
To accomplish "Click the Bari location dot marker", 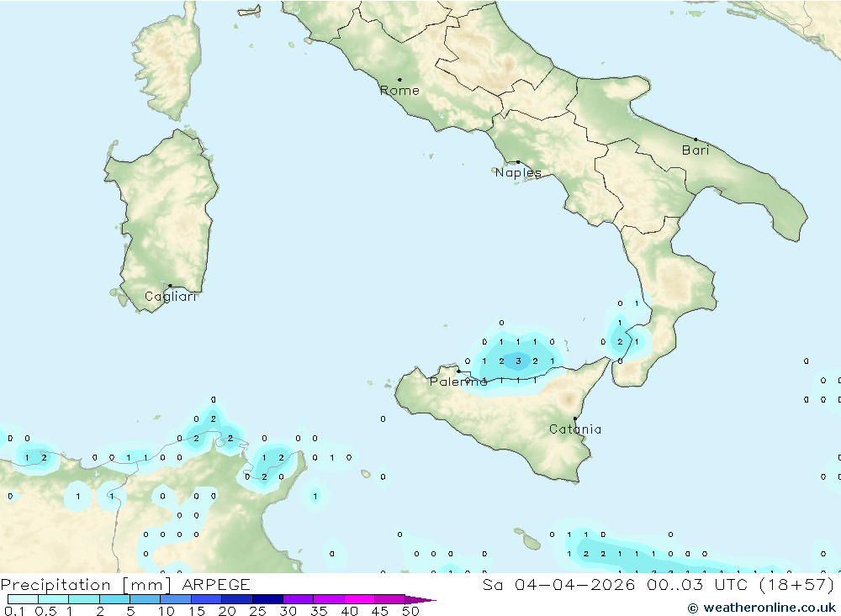I will coord(696,140).
